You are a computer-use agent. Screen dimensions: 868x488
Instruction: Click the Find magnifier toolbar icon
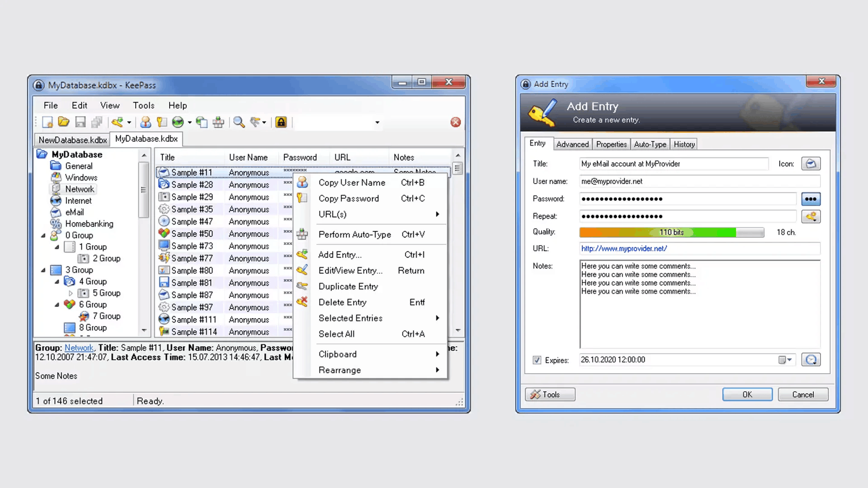pyautogui.click(x=239, y=122)
